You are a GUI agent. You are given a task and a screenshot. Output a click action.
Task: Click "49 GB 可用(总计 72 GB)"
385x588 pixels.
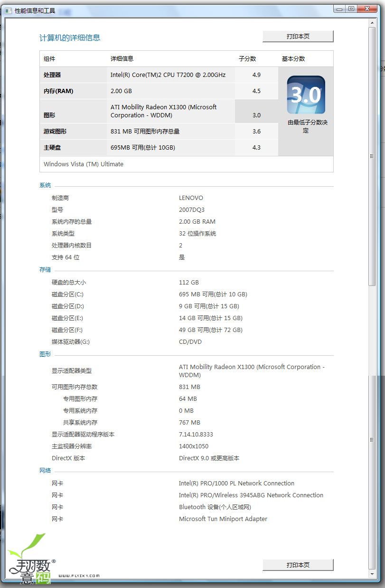tap(211, 330)
